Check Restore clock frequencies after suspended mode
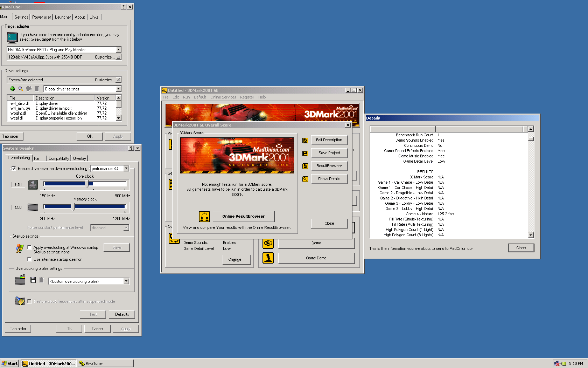This screenshot has height=368, width=588. [29, 301]
